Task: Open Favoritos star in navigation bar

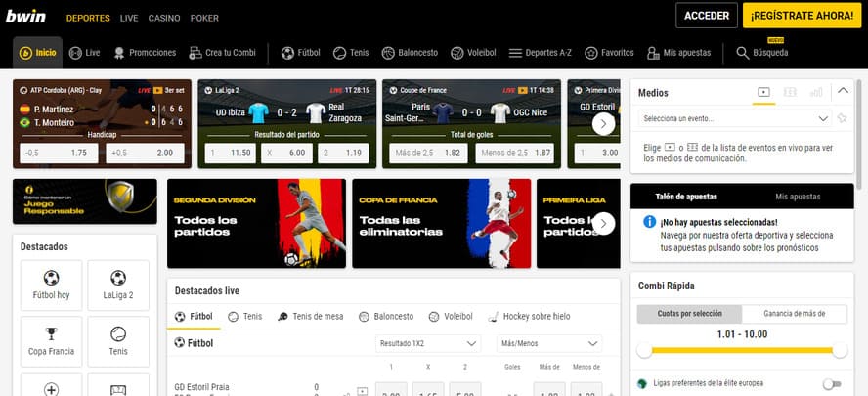Action: click(591, 53)
